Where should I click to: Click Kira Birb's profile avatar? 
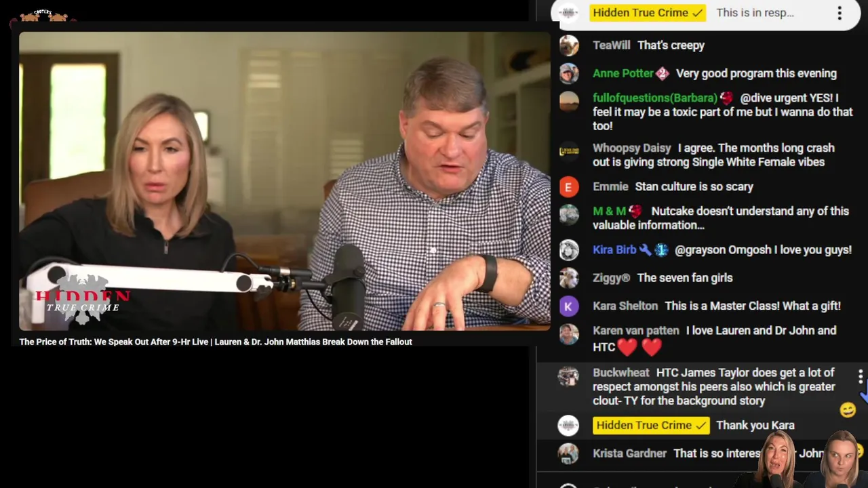[568, 249]
